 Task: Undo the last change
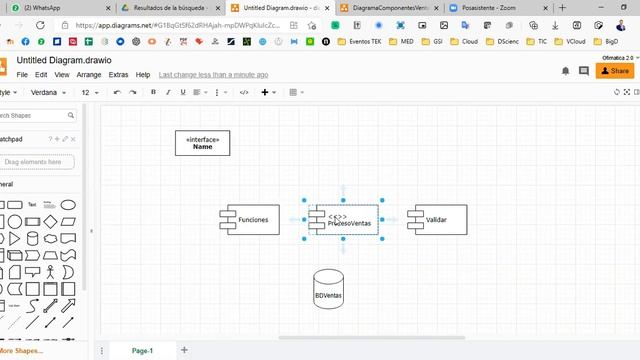click(x=117, y=92)
